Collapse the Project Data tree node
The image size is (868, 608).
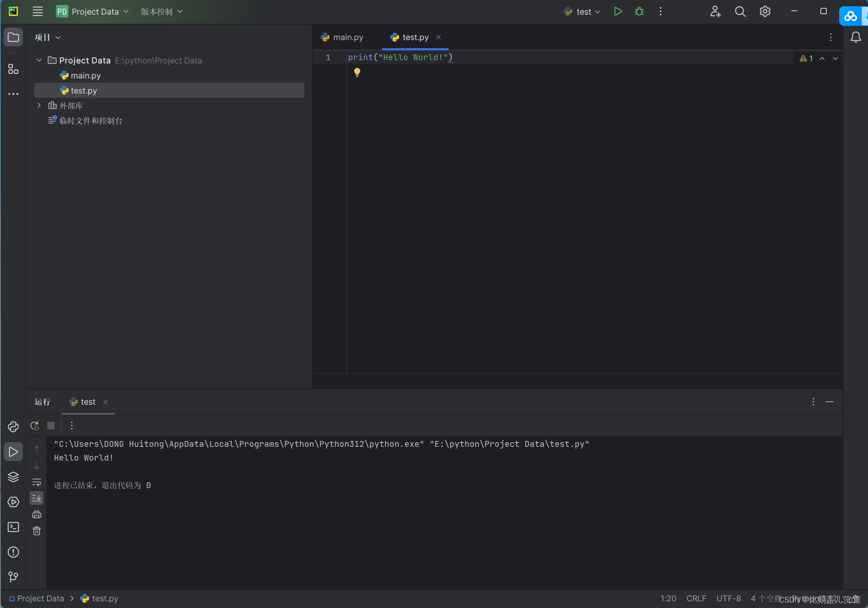point(39,61)
